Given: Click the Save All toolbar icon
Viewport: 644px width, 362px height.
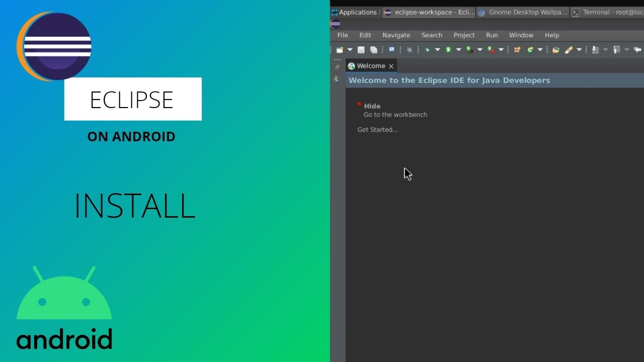Looking at the screenshot, I should [x=374, y=50].
